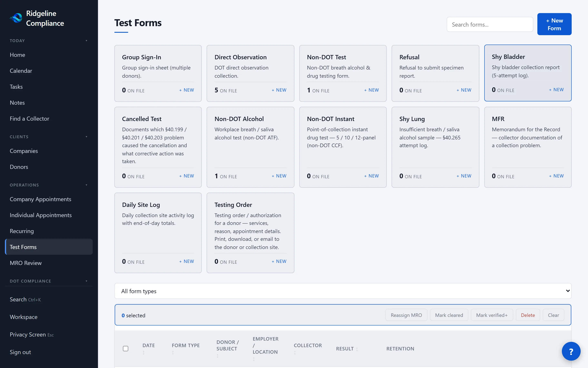Image resolution: width=588 pixels, height=368 pixels.
Task: Sort by the Form Type column arrows
Action: pos(173,352)
